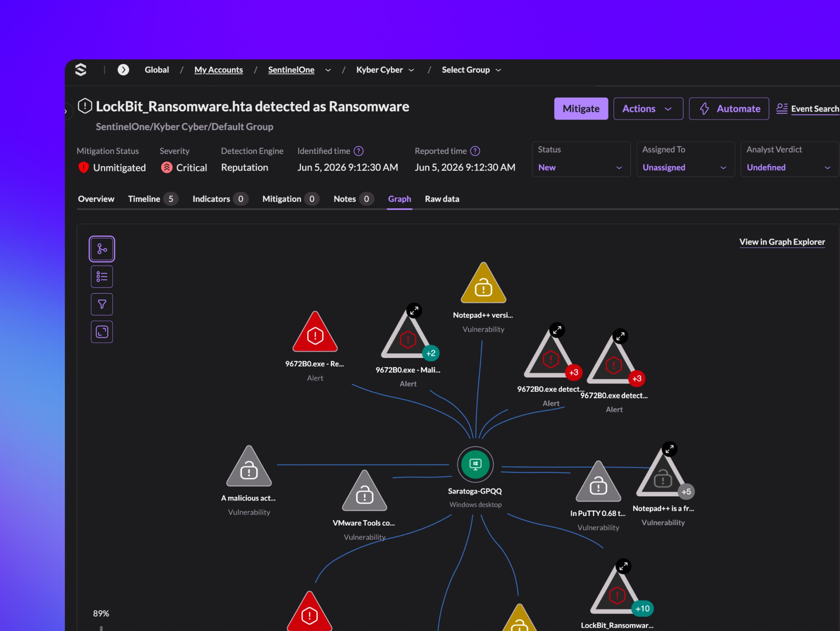
Task: Open the Analyst Verdict dropdown showing Undefined
Action: [790, 160]
